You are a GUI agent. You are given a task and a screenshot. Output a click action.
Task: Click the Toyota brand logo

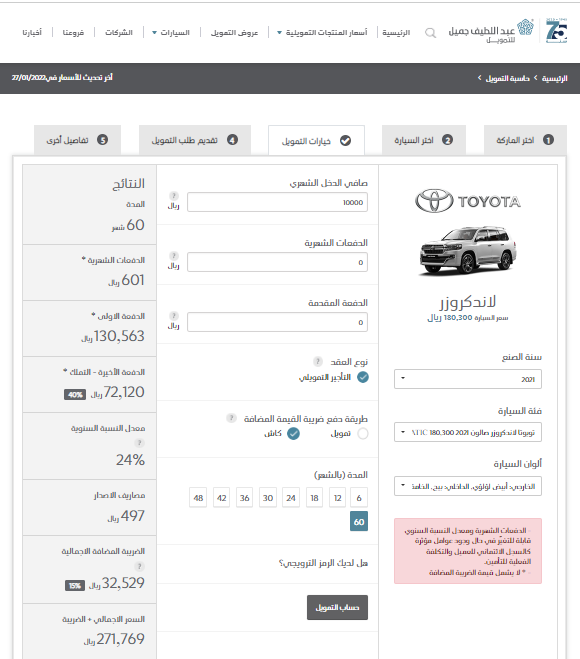[x=468, y=201]
